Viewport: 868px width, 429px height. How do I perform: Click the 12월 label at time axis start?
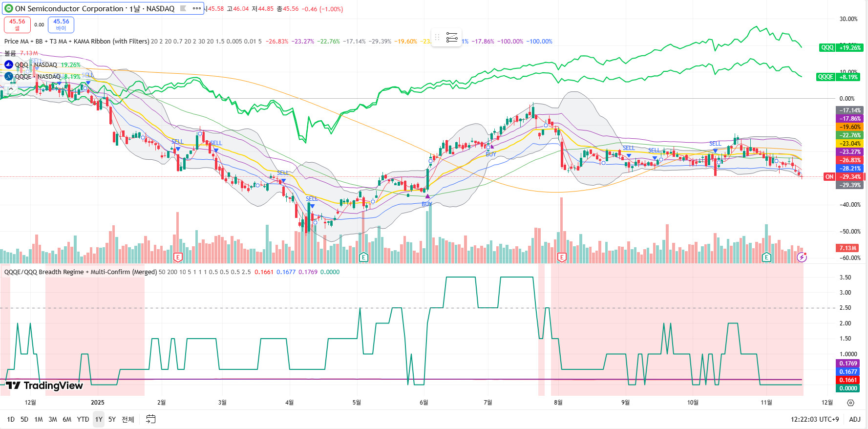[x=30, y=403]
